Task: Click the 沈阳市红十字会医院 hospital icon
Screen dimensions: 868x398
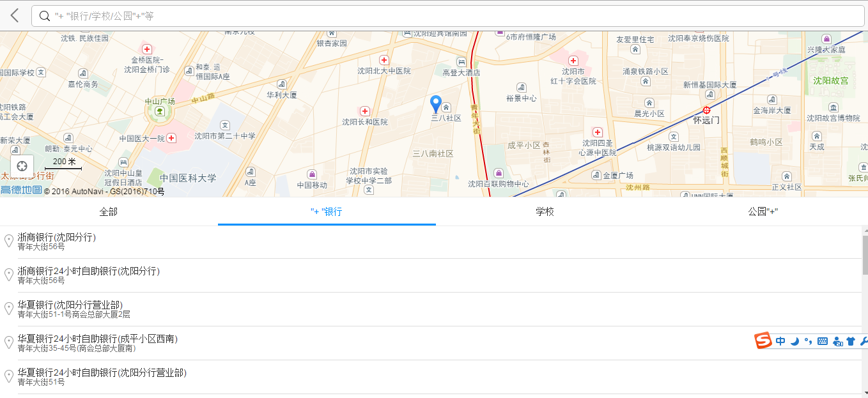Action: coord(573,61)
